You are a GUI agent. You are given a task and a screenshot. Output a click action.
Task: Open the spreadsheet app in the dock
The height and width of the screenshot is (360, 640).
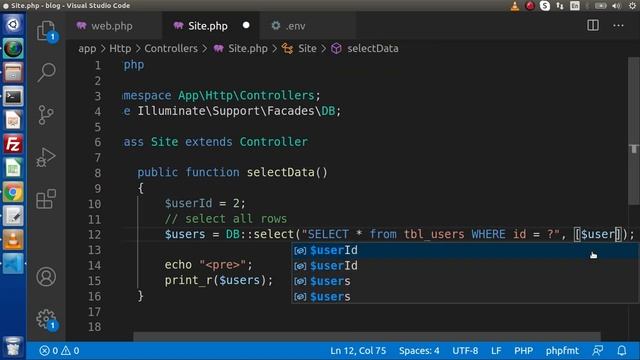click(x=13, y=168)
